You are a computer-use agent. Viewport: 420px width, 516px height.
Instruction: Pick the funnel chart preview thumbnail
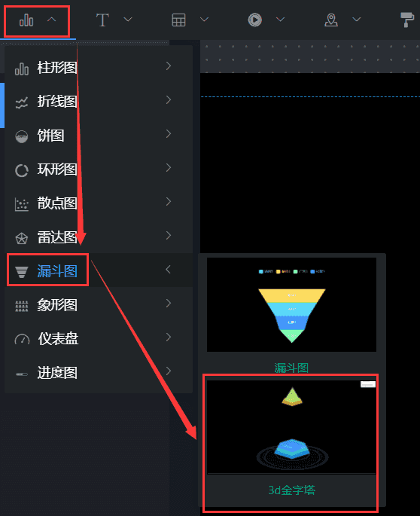[x=291, y=305]
